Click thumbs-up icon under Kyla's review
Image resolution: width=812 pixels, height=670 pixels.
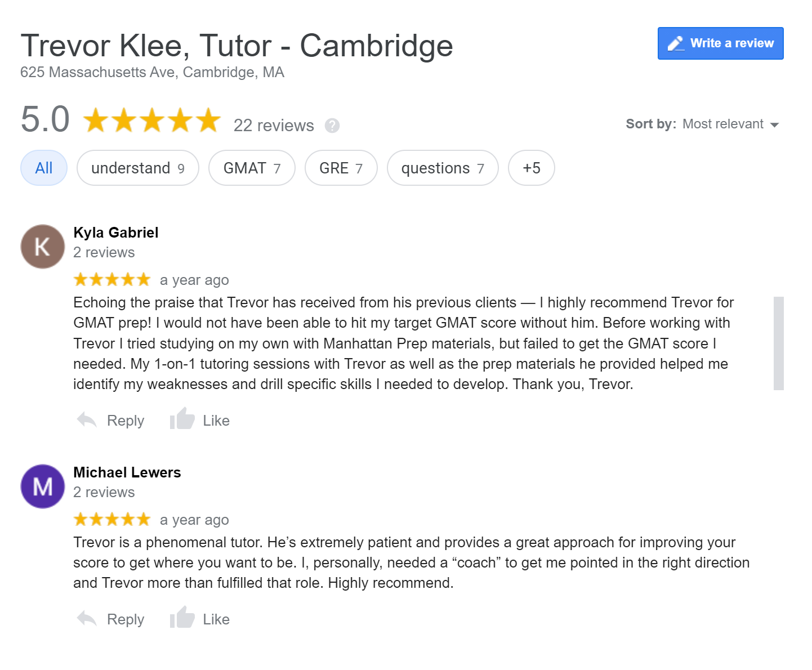pos(182,419)
